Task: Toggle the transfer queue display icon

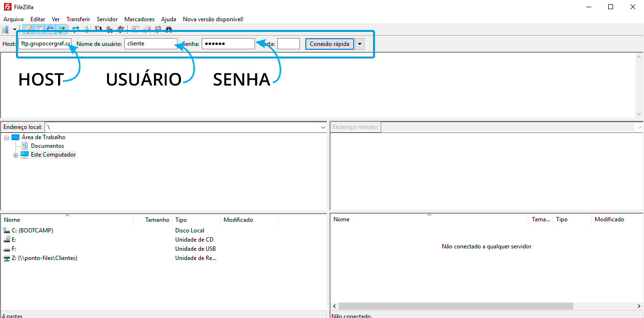Action: pos(61,29)
